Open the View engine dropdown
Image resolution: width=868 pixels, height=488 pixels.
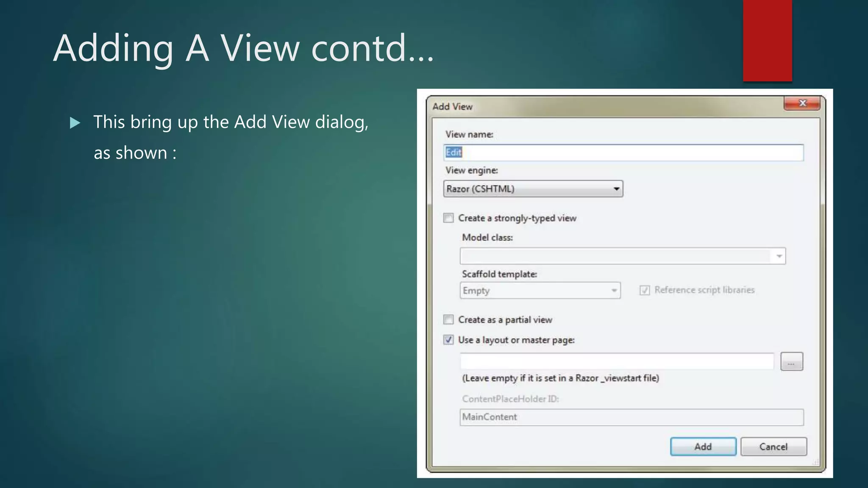point(533,189)
